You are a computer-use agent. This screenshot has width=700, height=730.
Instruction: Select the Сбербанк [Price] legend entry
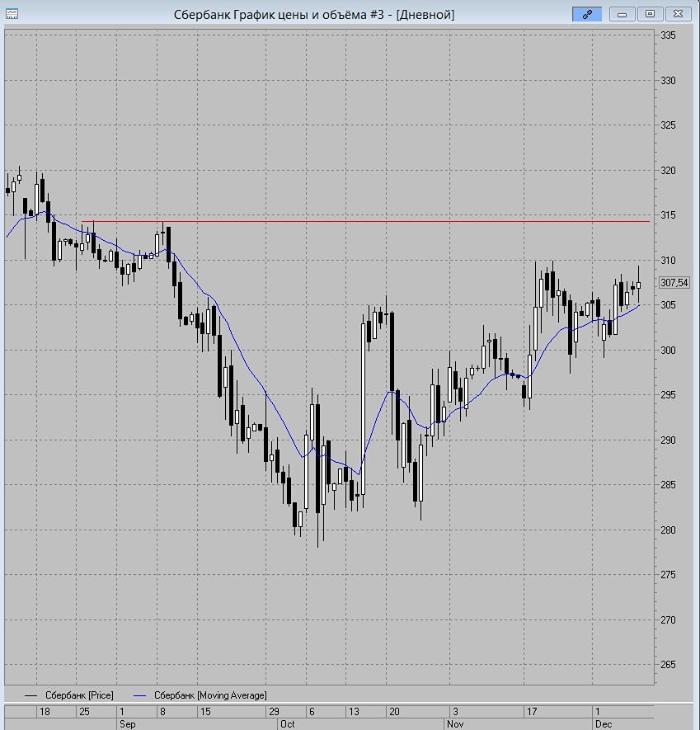pos(69,695)
